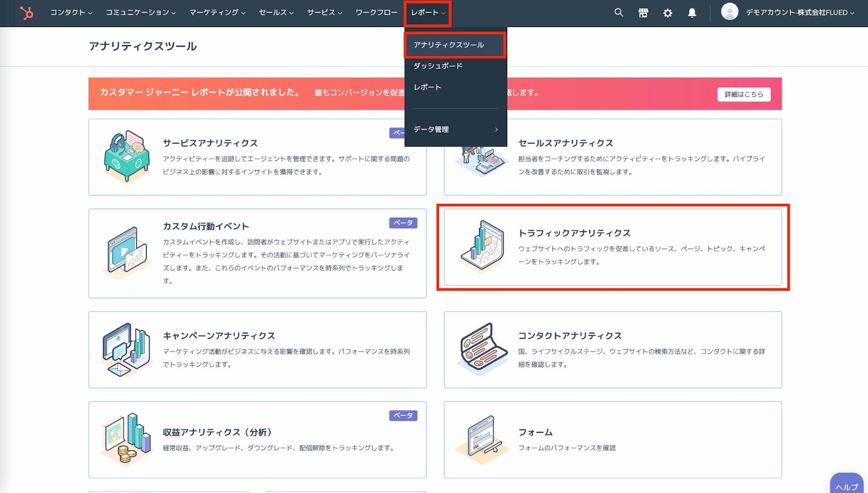Open the キャンペーンアナリティクス card title
868x493 pixels.
point(219,336)
